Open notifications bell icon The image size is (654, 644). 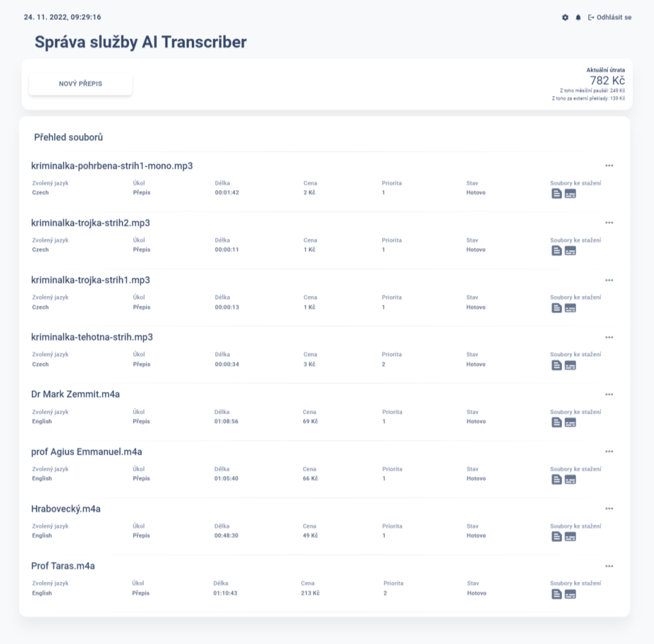click(578, 17)
